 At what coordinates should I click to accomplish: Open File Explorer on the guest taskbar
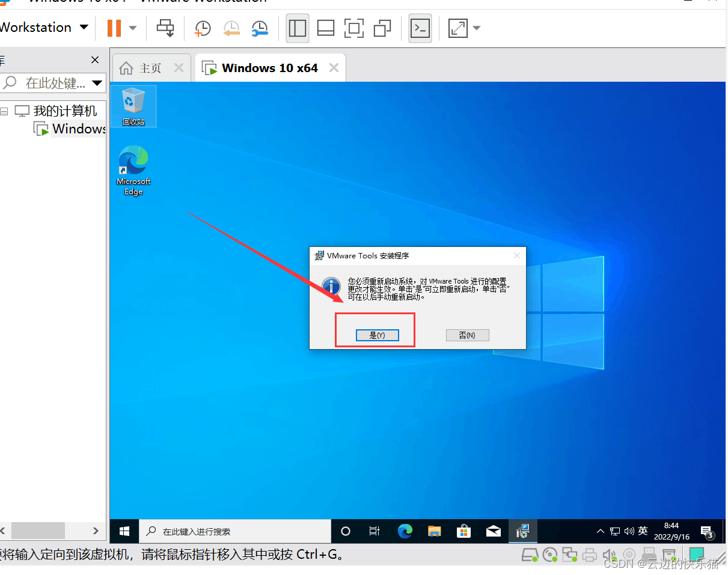point(435,531)
